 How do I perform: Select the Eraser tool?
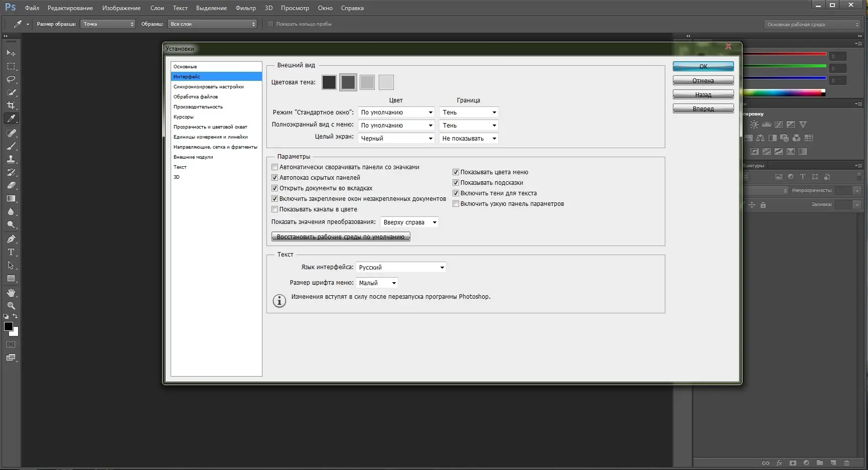pyautogui.click(x=11, y=185)
